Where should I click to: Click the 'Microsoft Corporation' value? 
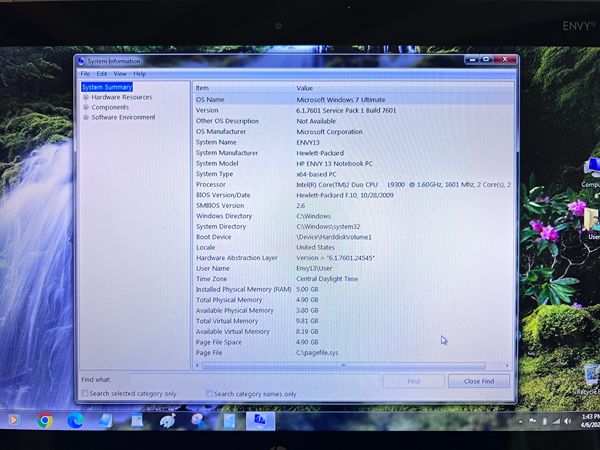[x=329, y=132]
